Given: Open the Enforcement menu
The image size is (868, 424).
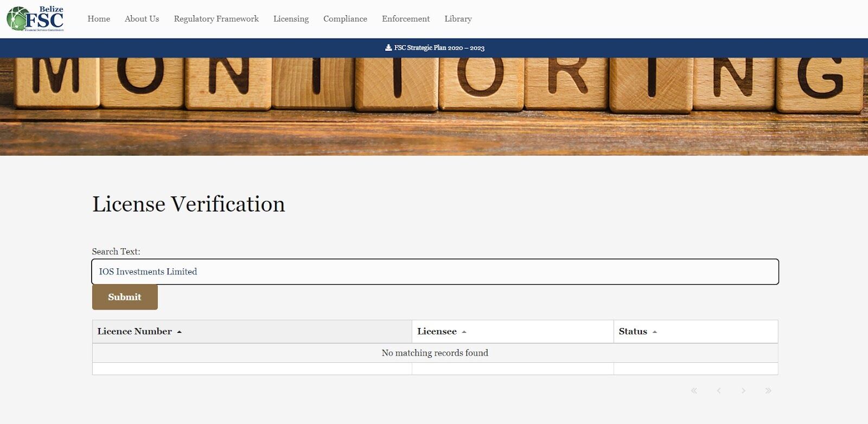Looking at the screenshot, I should [x=406, y=19].
